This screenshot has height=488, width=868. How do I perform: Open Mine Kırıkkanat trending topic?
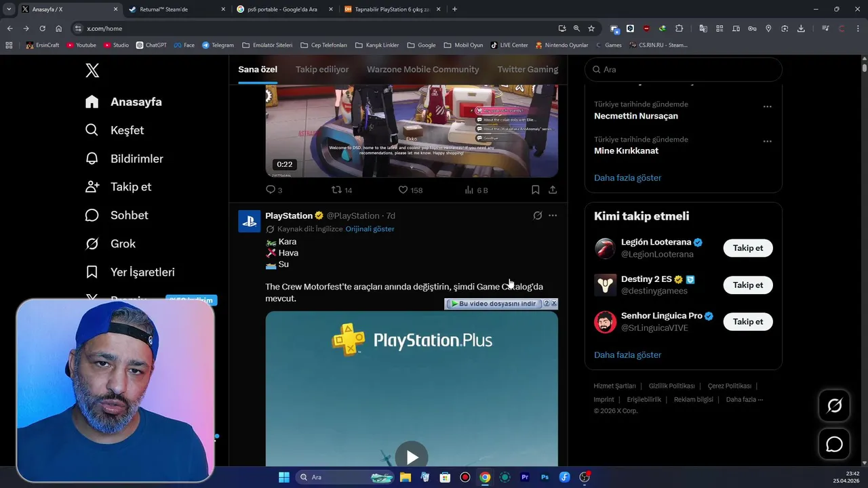(x=626, y=151)
